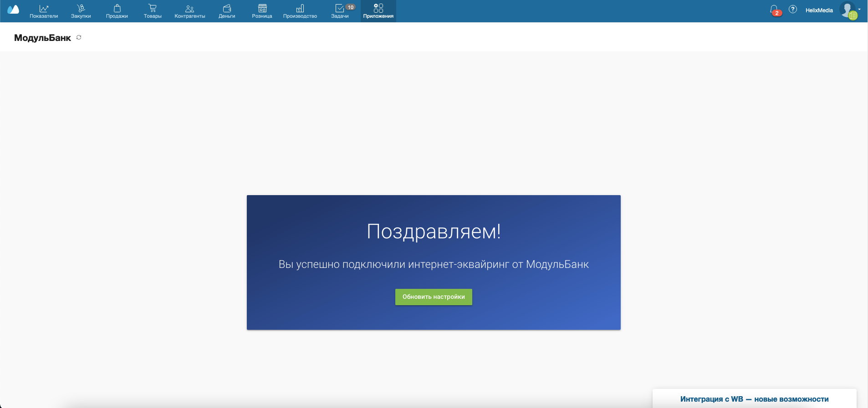Open the notifications bell

(x=774, y=10)
